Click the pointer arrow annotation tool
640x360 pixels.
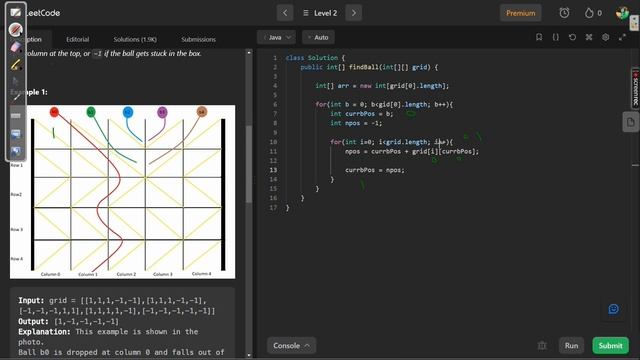click(16, 81)
